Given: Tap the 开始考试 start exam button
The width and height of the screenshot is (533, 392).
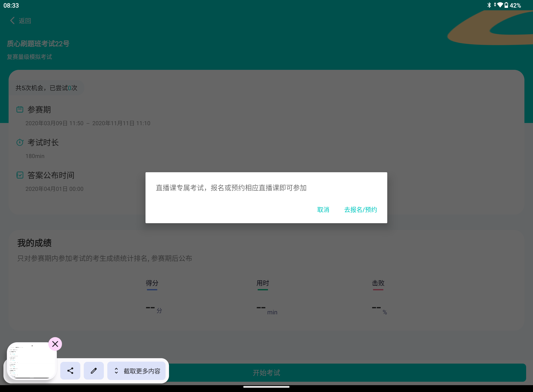Looking at the screenshot, I should (x=266, y=373).
